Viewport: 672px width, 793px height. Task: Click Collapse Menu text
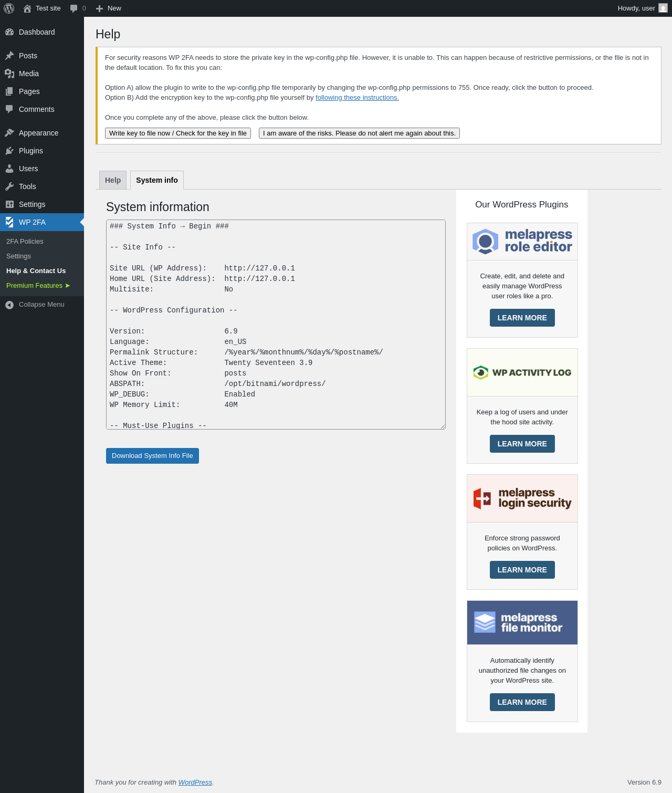41,305
